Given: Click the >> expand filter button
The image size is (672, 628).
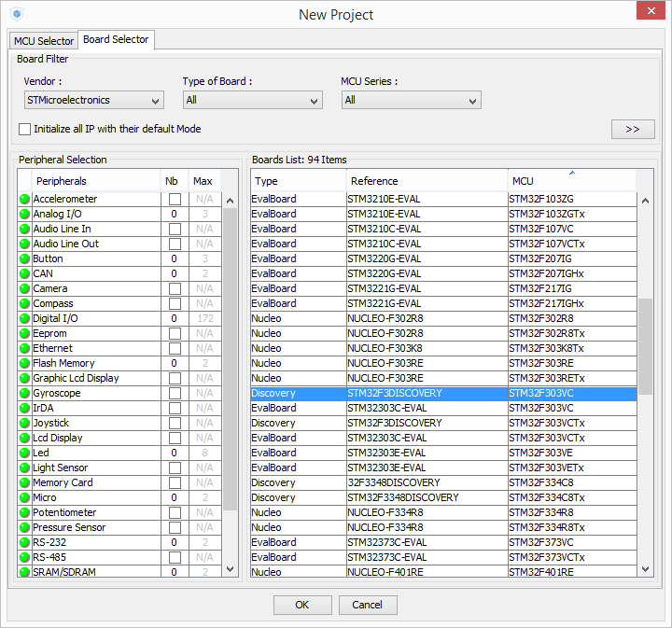Looking at the screenshot, I should pos(633,130).
